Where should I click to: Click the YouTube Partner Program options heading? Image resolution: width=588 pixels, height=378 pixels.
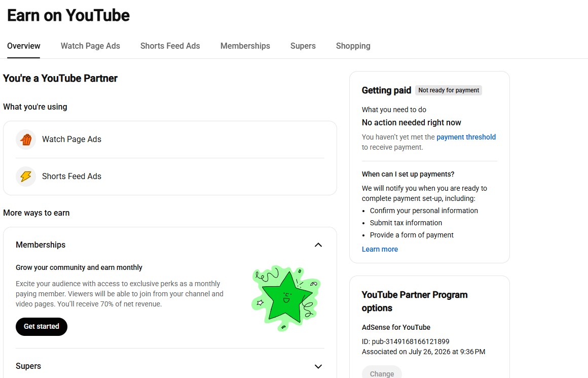pos(414,301)
